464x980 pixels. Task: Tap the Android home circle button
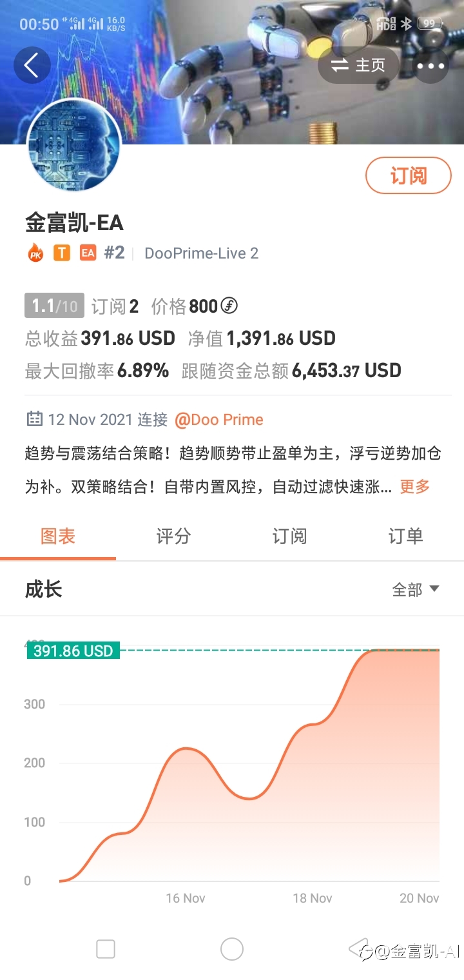(x=232, y=949)
